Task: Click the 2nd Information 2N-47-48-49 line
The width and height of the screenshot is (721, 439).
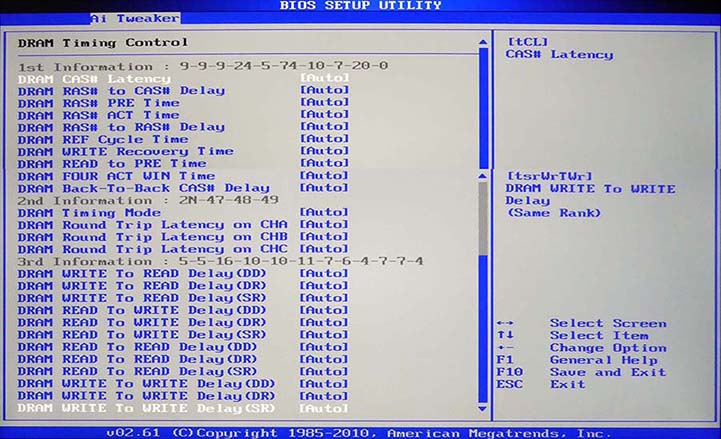Action: (x=148, y=201)
